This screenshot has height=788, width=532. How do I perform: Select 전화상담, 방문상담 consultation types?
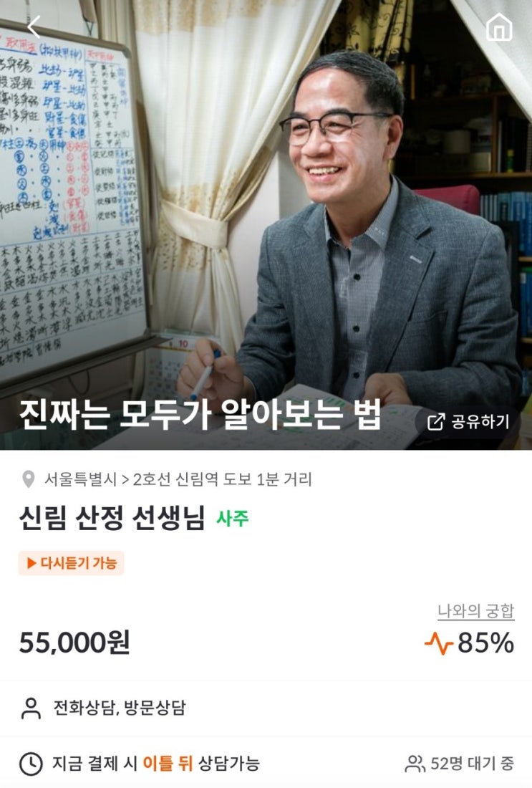120,708
